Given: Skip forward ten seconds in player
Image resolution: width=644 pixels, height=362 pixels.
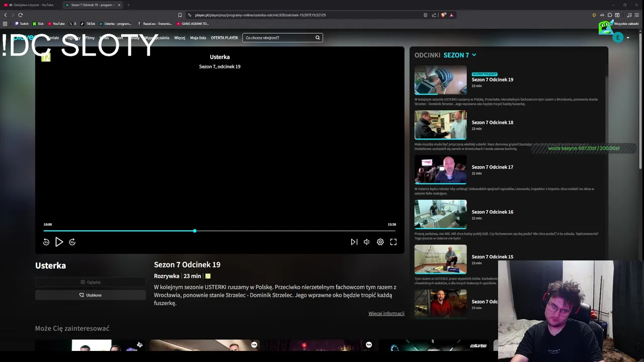Looking at the screenshot, I should 72,242.
